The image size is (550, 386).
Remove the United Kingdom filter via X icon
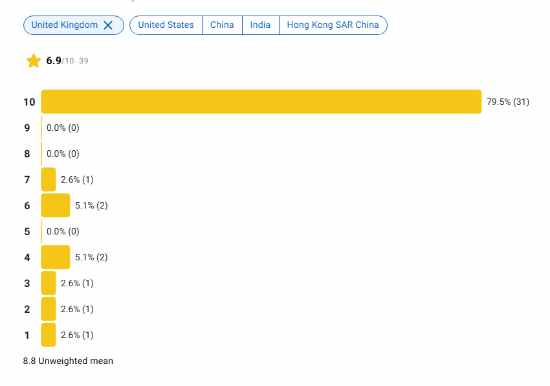click(x=108, y=25)
